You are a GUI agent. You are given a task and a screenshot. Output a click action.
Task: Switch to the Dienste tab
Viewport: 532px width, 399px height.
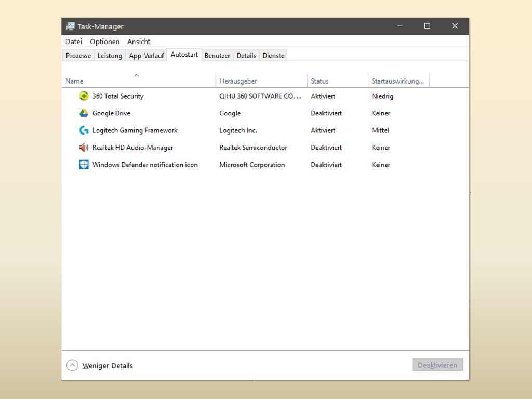(273, 56)
